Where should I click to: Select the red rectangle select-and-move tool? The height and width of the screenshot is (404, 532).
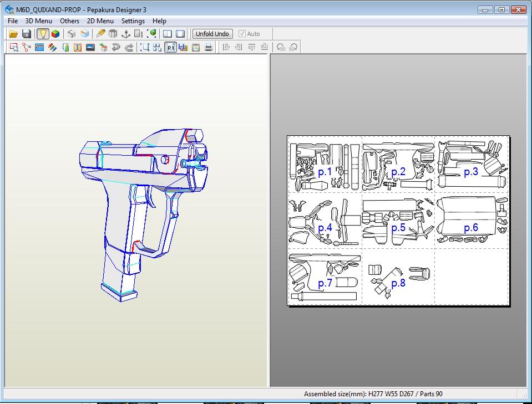coord(14,47)
